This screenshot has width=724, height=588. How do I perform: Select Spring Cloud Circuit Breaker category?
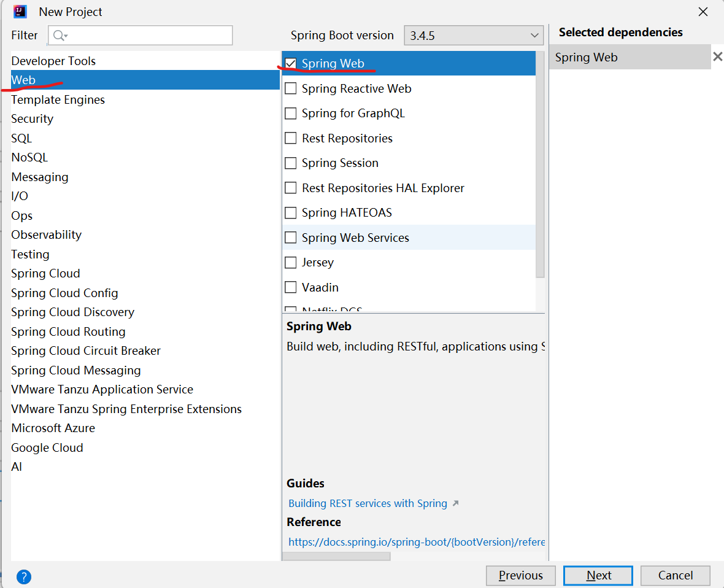[x=145, y=350]
